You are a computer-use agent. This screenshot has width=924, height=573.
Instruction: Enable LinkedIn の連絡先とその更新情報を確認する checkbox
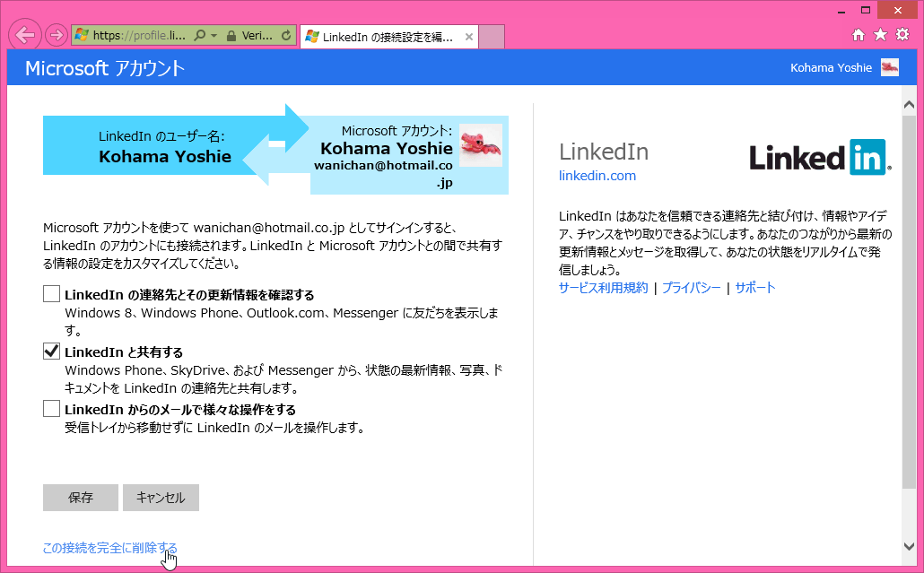[51, 294]
